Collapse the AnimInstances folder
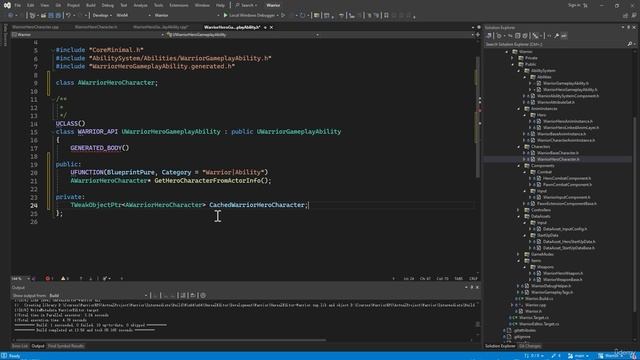640x360 pixels. (519, 109)
